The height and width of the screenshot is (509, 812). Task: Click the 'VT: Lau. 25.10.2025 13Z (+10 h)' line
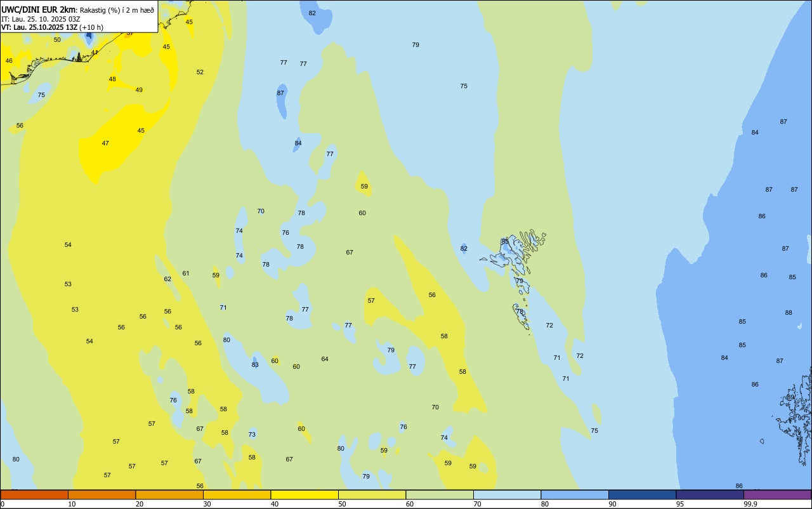pyautogui.click(x=52, y=27)
